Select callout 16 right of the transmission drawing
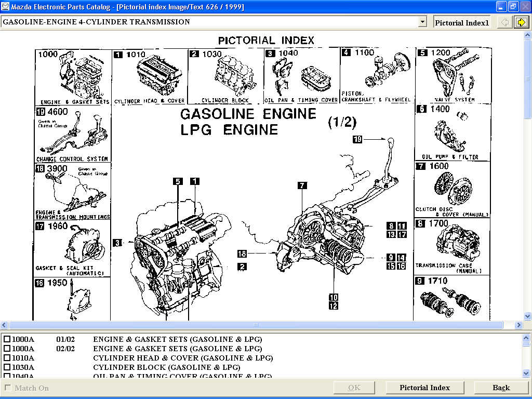This screenshot has height=399, width=532. (x=402, y=265)
